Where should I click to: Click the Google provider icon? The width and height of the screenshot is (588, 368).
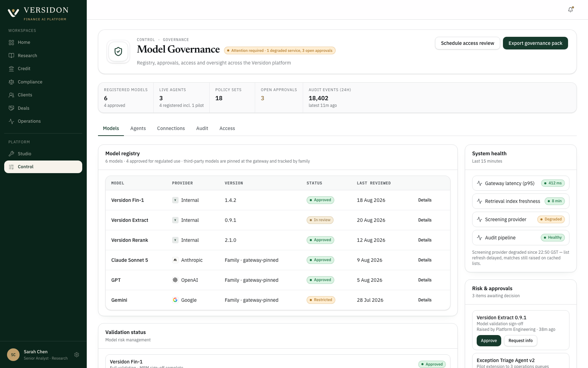(x=175, y=300)
